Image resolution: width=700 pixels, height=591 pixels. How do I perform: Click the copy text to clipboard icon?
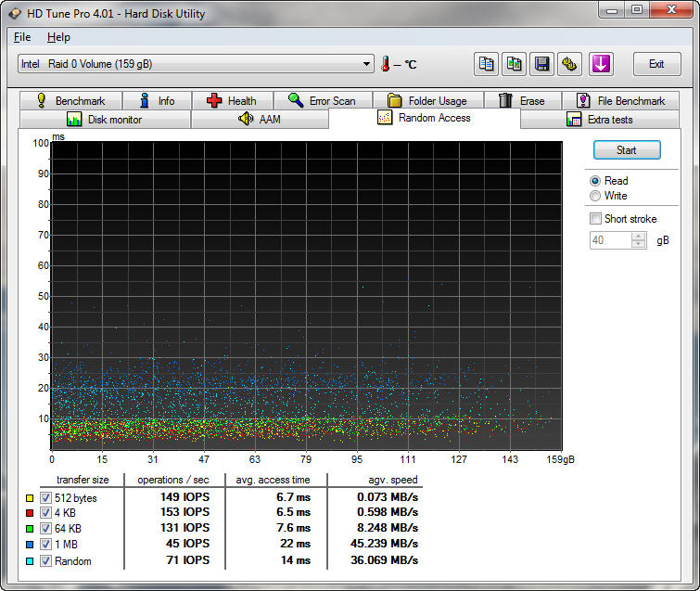(486, 64)
